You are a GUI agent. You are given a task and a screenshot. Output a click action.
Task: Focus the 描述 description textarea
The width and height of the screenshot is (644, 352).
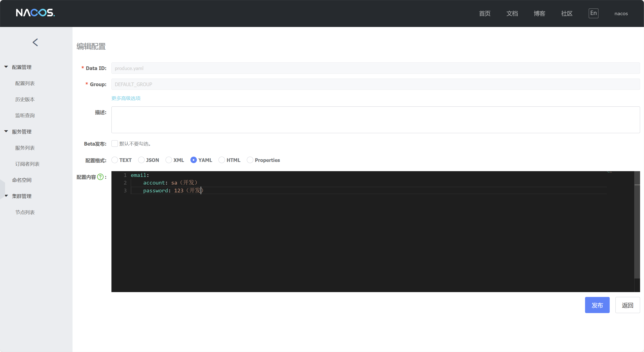pos(376,120)
